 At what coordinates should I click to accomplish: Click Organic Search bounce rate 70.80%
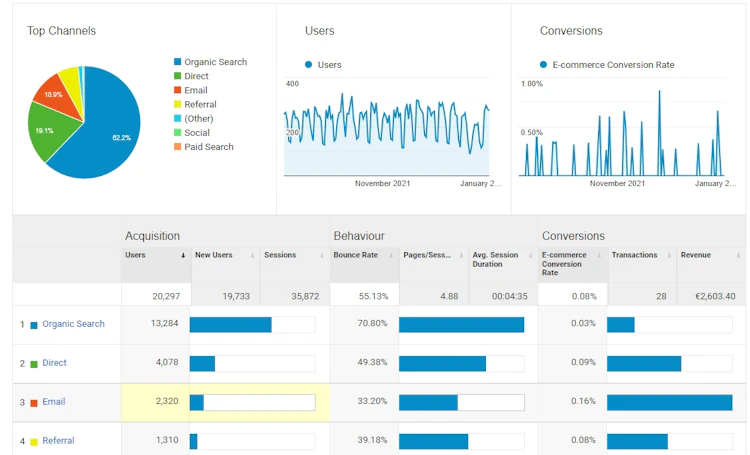click(x=372, y=323)
